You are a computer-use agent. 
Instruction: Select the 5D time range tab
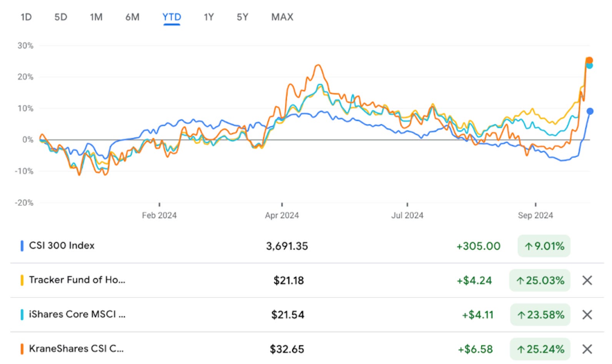coord(61,17)
